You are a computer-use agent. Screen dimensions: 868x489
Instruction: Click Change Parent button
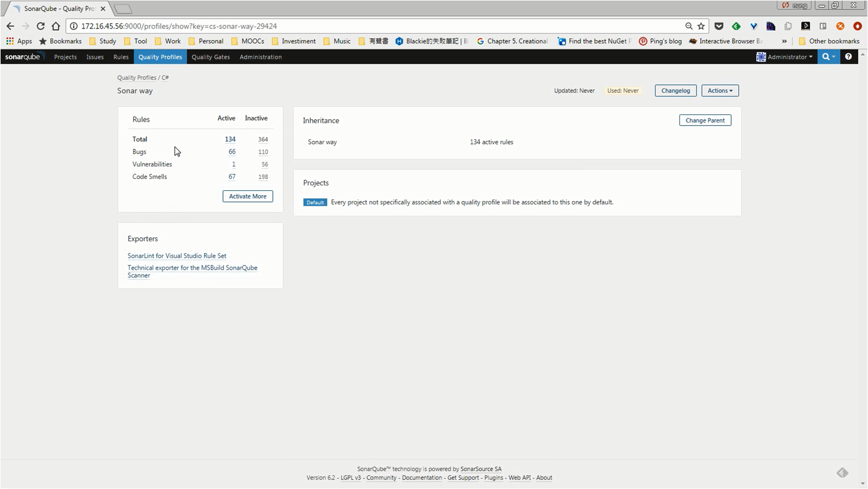[705, 120]
